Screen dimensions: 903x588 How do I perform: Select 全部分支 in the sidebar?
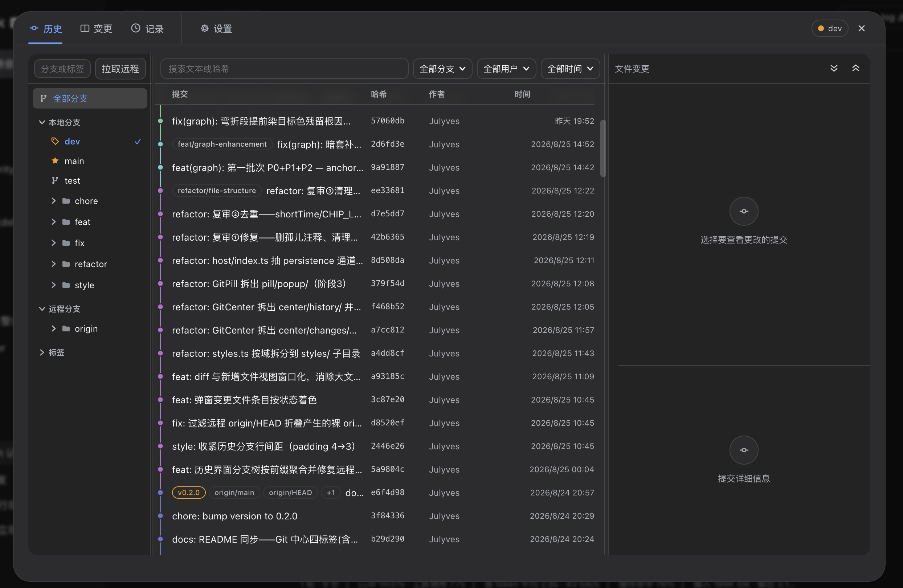click(90, 99)
